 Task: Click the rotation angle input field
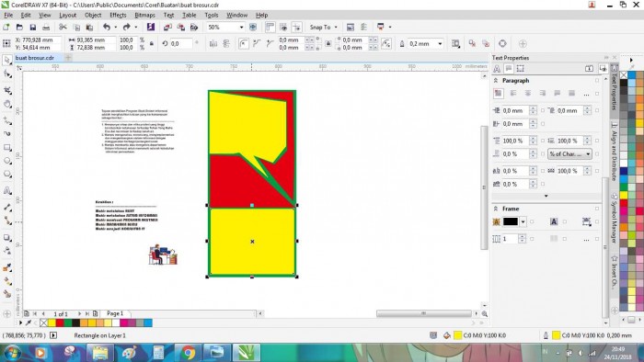tap(181, 43)
